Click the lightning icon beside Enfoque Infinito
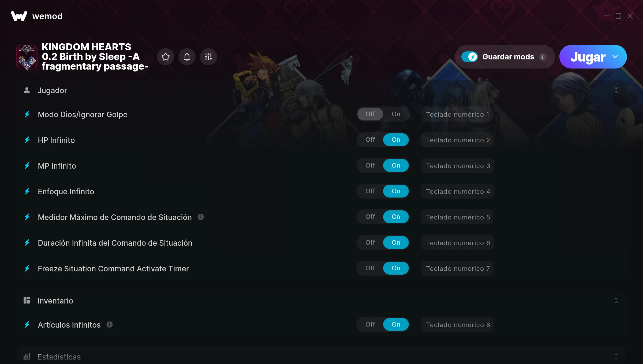The width and height of the screenshot is (643, 364). pos(27,191)
